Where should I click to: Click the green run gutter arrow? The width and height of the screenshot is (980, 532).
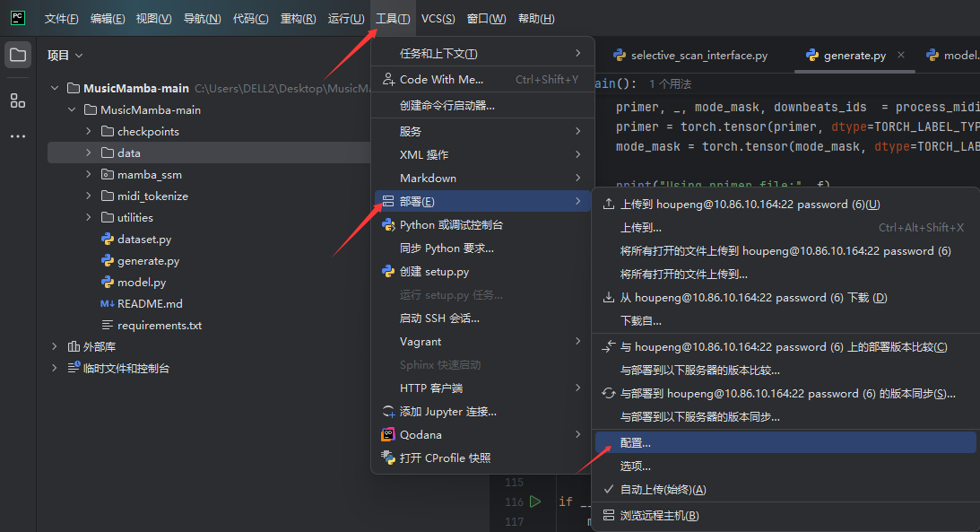pos(535,501)
